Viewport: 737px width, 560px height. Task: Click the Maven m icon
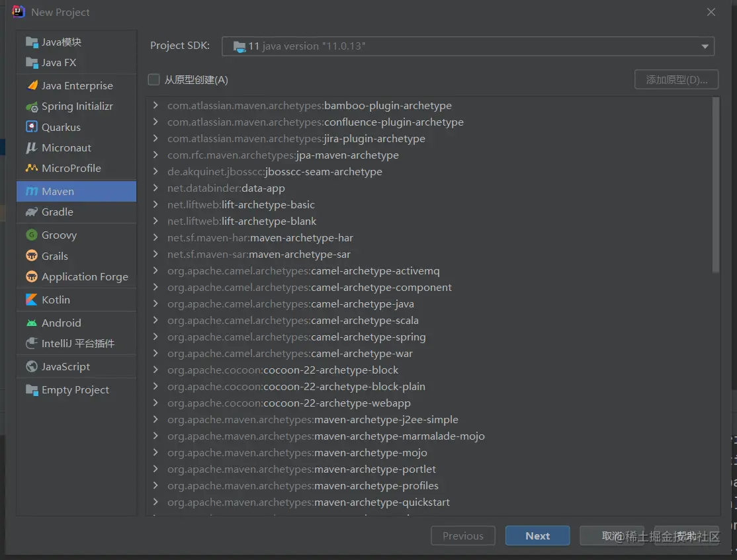click(x=32, y=191)
